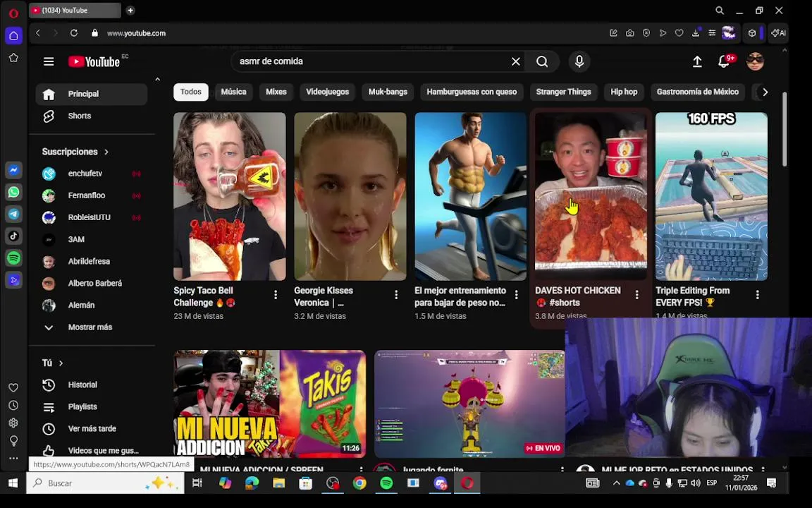
Task: Click the magnifier search button
Action: point(542,61)
